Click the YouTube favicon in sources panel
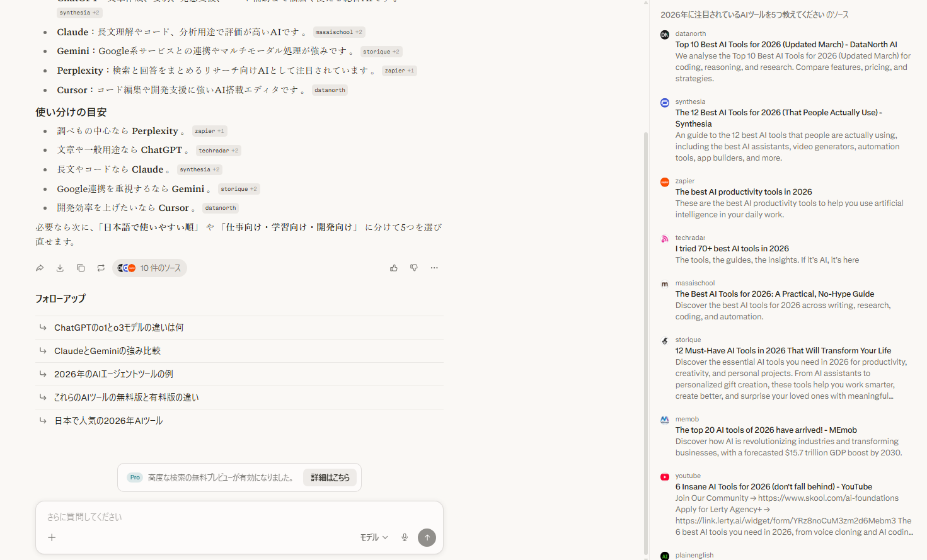The width and height of the screenshot is (927, 560). 665,477
